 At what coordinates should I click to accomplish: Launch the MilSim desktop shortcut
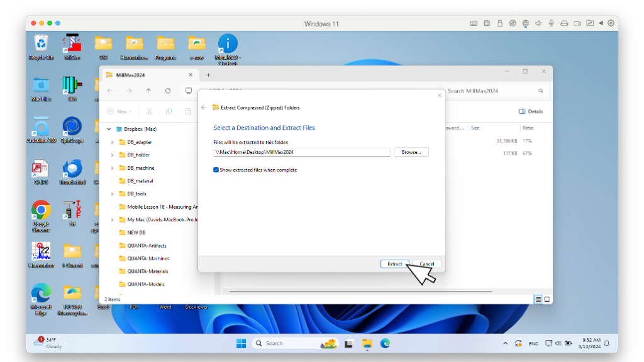(x=72, y=47)
